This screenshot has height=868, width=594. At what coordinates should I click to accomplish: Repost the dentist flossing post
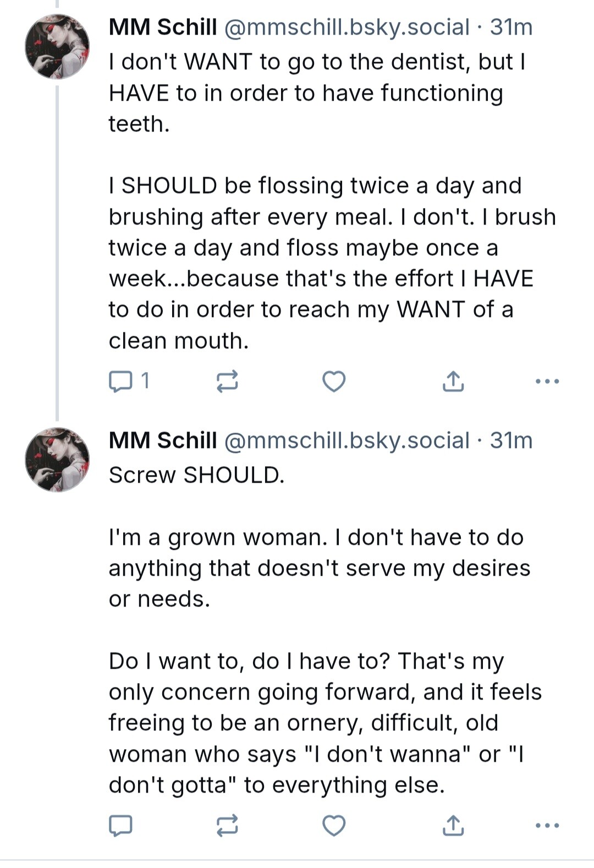tap(227, 381)
